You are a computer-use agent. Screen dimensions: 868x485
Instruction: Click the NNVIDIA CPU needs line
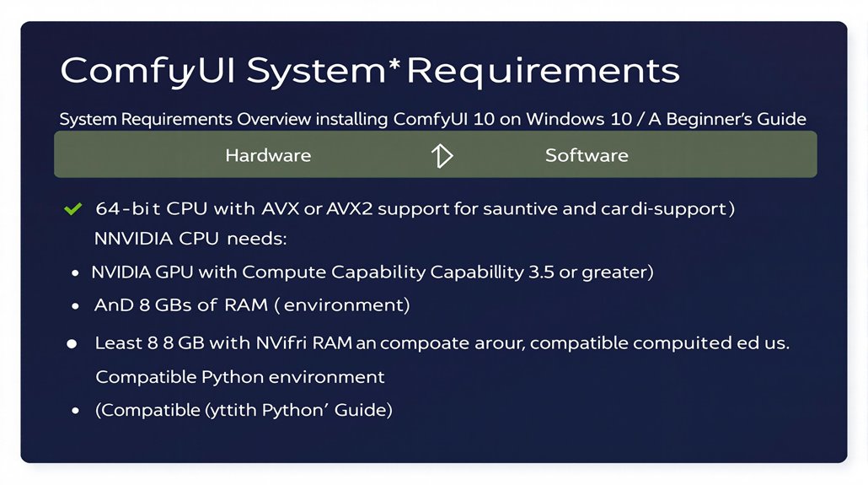coord(190,239)
